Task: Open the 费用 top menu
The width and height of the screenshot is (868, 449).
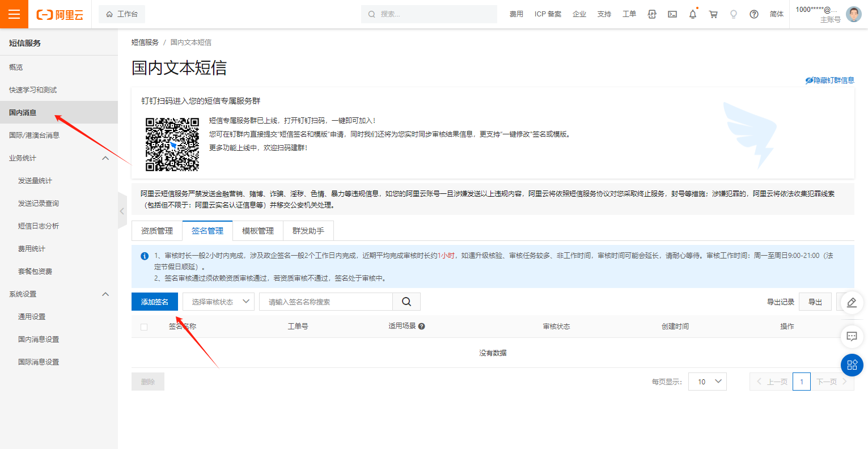Action: pos(516,14)
